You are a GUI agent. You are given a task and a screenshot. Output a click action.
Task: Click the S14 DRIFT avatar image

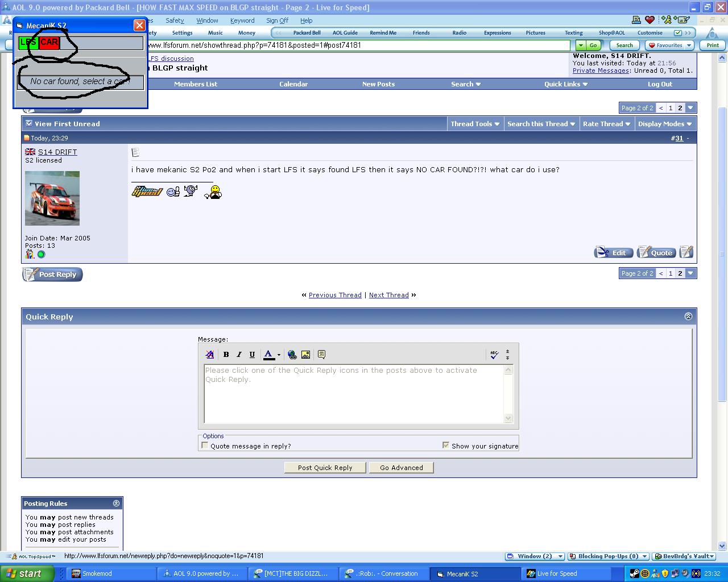[52, 198]
